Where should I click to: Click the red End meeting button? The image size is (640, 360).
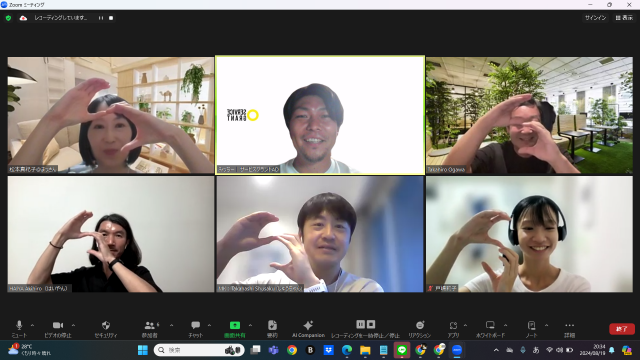click(x=622, y=329)
